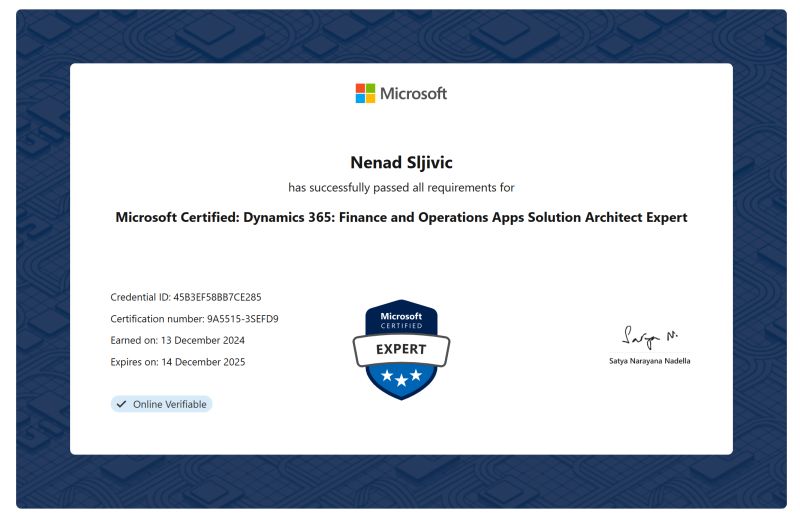Image resolution: width=800 pixels, height=518 pixels.
Task: Click 'has successfully passed all requirements for'
Action: point(401,187)
